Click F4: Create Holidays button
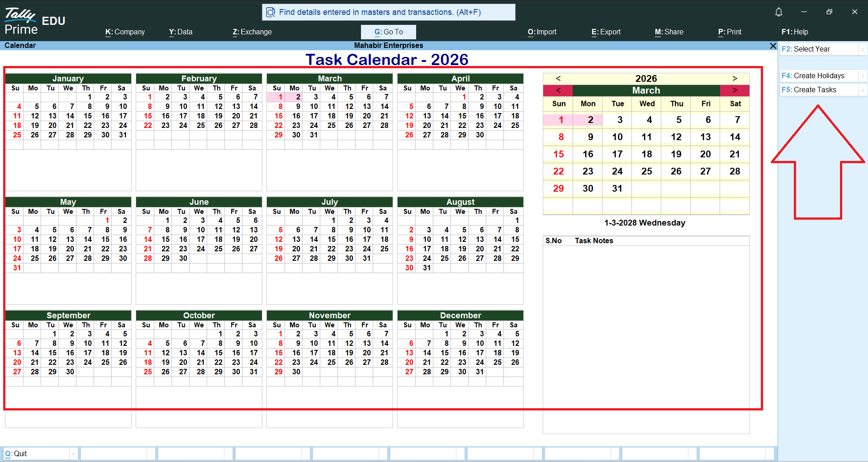The width and height of the screenshot is (868, 462). [x=819, y=76]
